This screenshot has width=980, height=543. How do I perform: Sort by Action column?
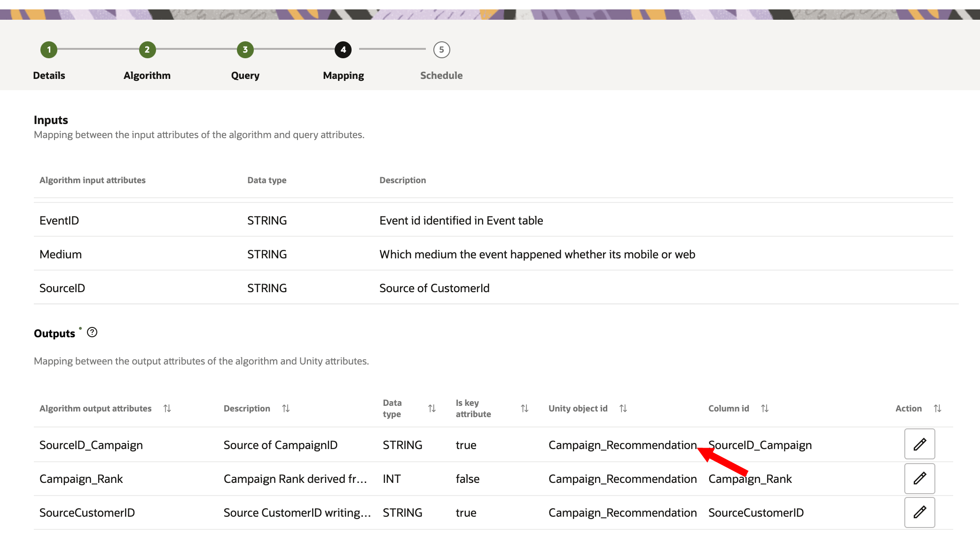937,409
